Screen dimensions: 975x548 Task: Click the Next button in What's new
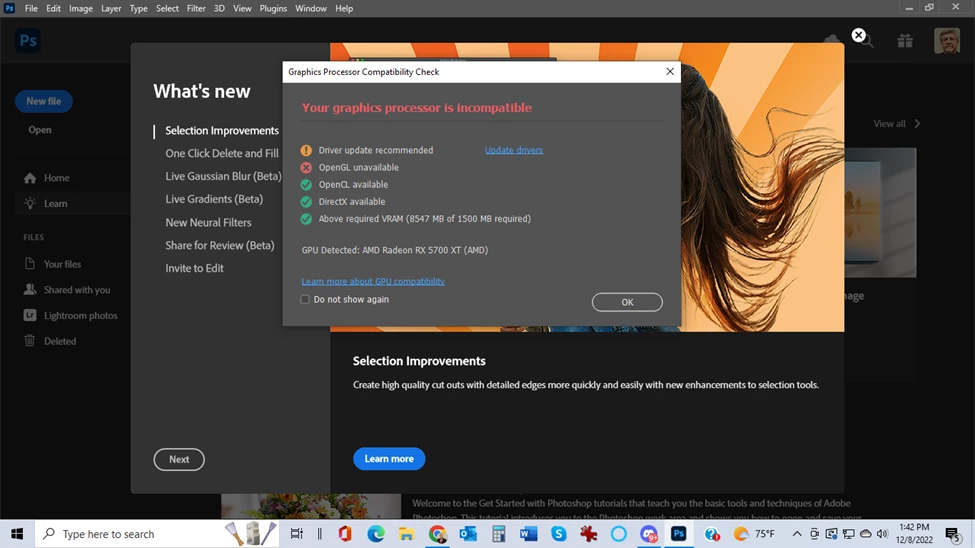[x=179, y=459]
